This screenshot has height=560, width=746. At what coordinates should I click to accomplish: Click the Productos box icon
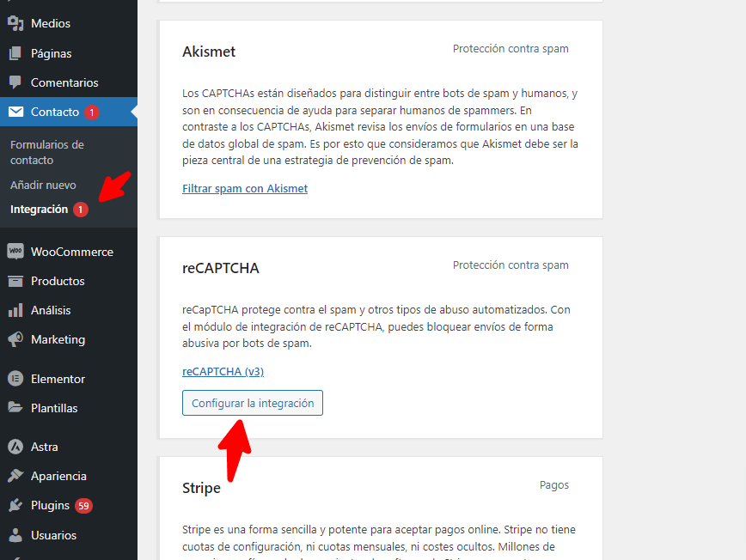point(15,281)
